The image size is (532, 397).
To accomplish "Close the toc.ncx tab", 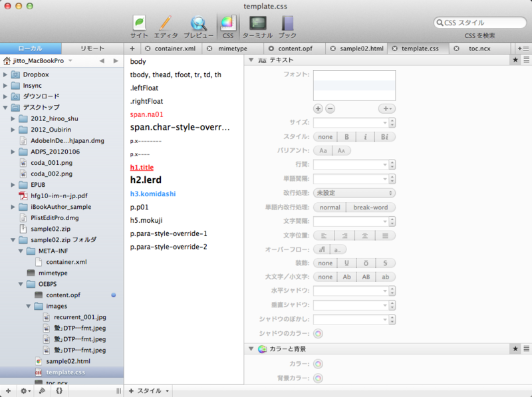I will click(456, 49).
